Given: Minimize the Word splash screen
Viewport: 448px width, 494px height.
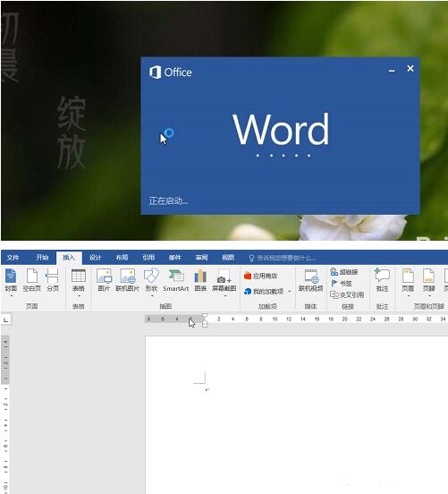Looking at the screenshot, I should tap(392, 71).
